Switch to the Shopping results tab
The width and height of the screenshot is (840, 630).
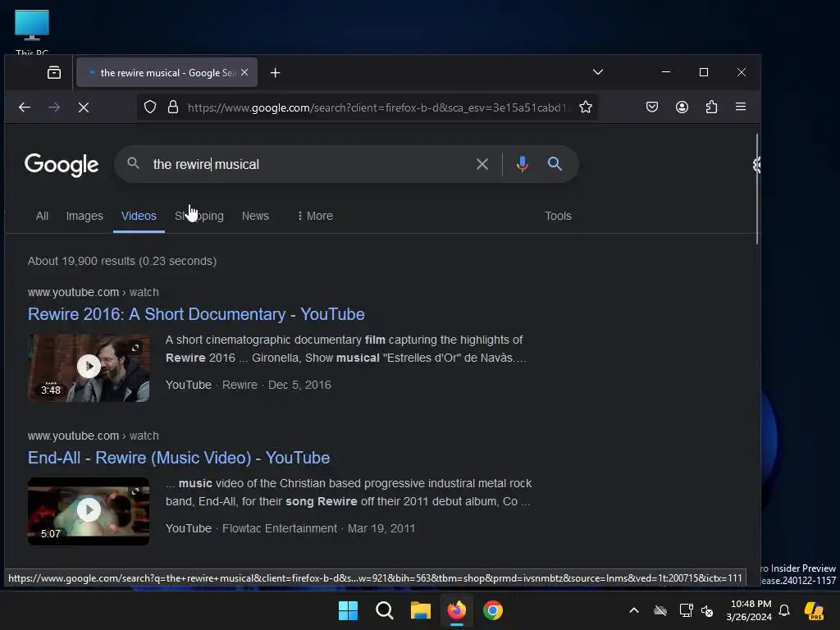point(199,216)
